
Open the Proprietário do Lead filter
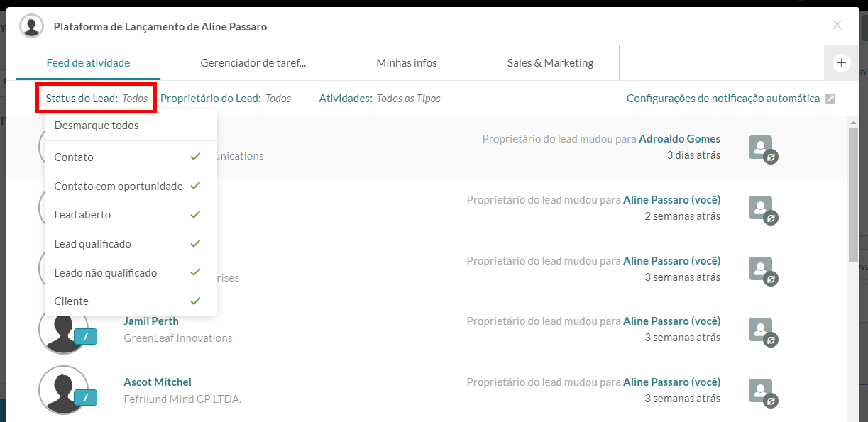click(226, 99)
